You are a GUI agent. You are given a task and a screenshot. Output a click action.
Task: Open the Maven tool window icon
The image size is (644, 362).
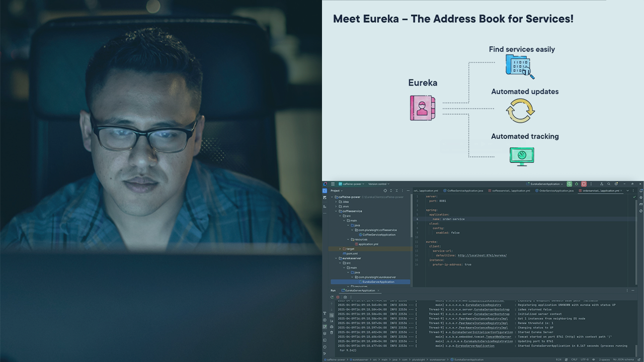pyautogui.click(x=640, y=204)
